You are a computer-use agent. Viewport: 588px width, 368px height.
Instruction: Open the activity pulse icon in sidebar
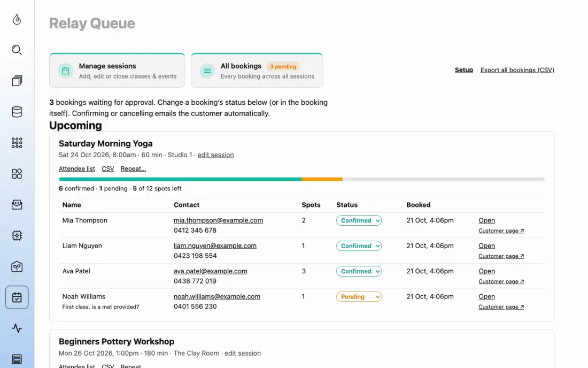click(17, 328)
